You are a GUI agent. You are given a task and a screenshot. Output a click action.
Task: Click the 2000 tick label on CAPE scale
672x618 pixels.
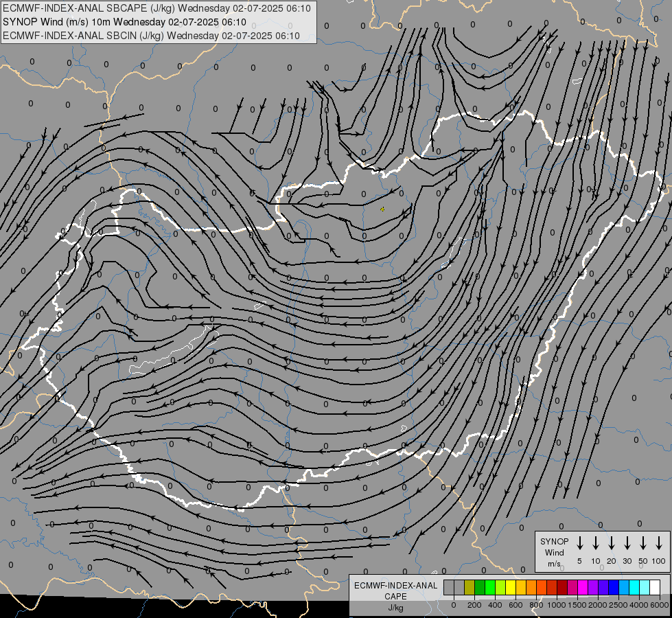click(598, 605)
